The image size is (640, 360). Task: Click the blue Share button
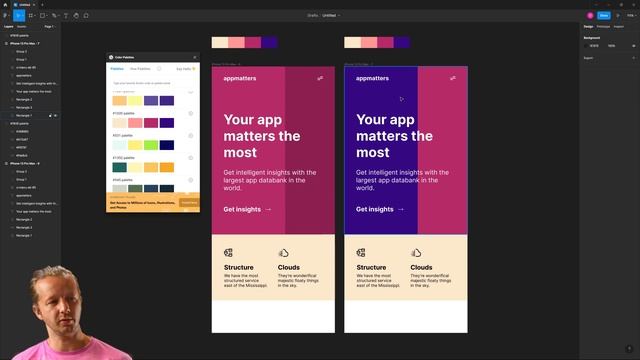[x=604, y=16]
